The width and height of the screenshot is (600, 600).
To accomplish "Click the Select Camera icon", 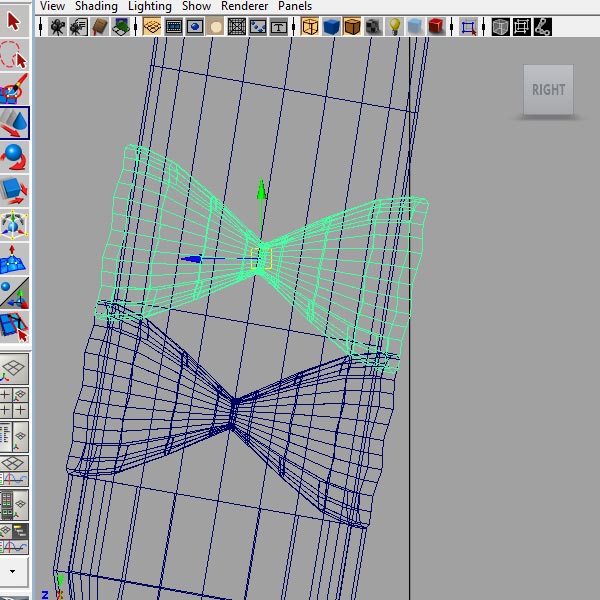I will click(57, 27).
